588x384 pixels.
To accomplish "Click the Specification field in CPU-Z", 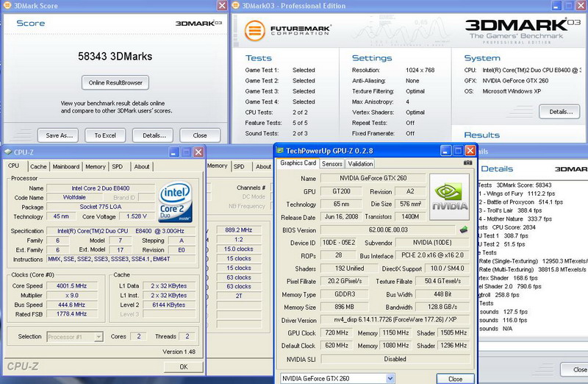I will pyautogui.click(x=121, y=231).
